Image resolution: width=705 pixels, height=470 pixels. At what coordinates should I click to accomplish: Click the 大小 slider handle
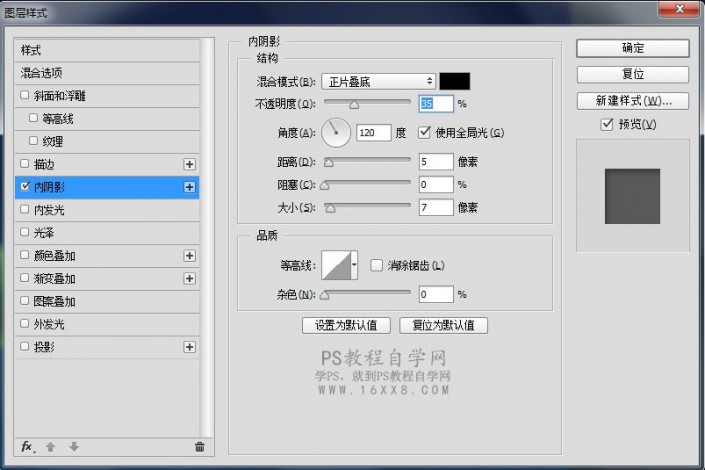(x=330, y=208)
